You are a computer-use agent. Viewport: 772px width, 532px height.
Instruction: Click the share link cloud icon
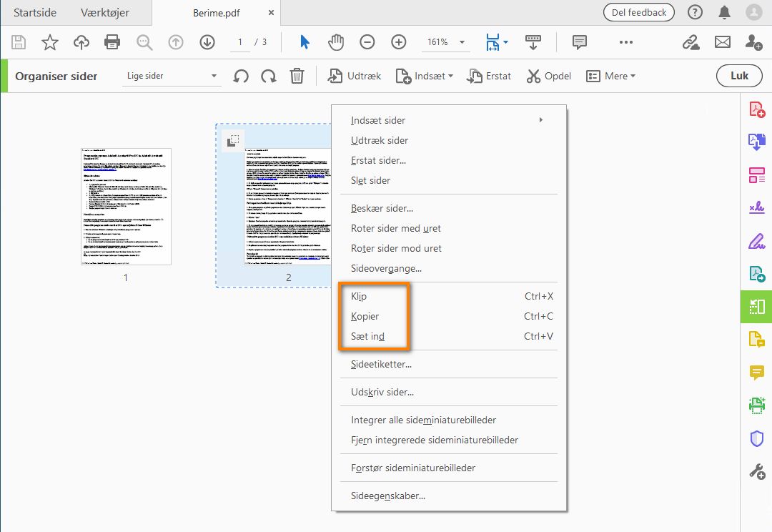691,42
